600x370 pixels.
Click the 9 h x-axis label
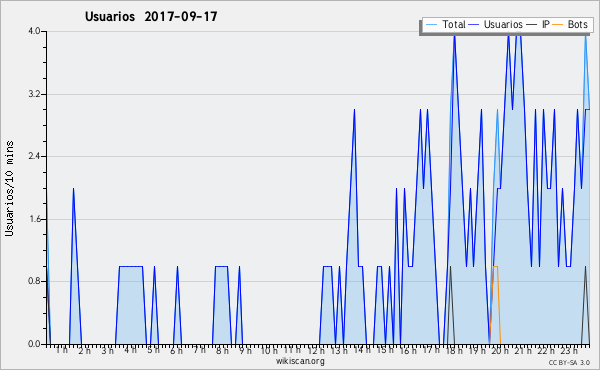coord(245,350)
